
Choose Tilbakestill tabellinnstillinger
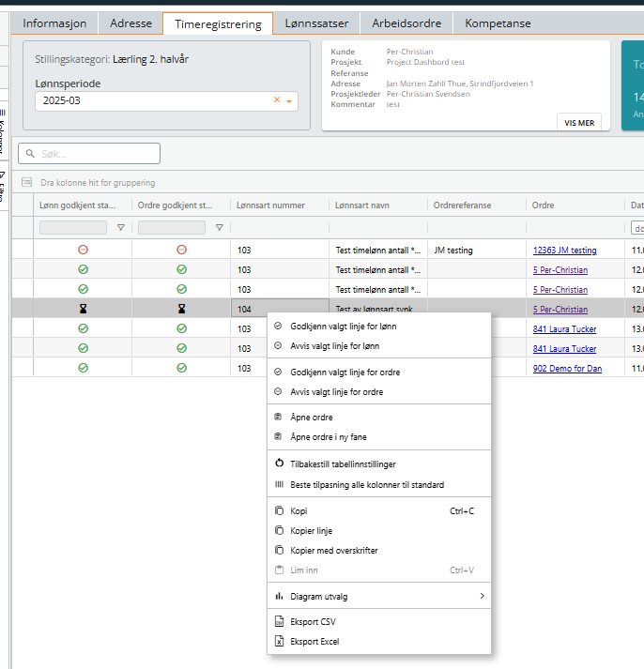pyautogui.click(x=379, y=464)
